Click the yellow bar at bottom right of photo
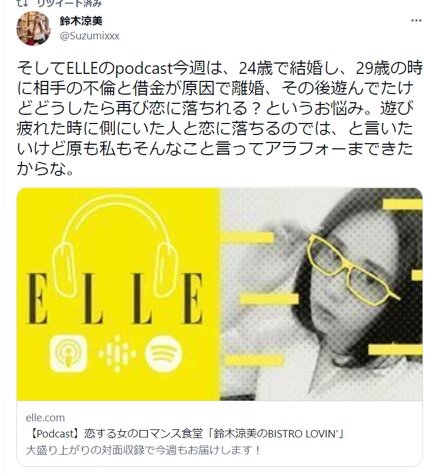 pyautogui.click(x=395, y=350)
